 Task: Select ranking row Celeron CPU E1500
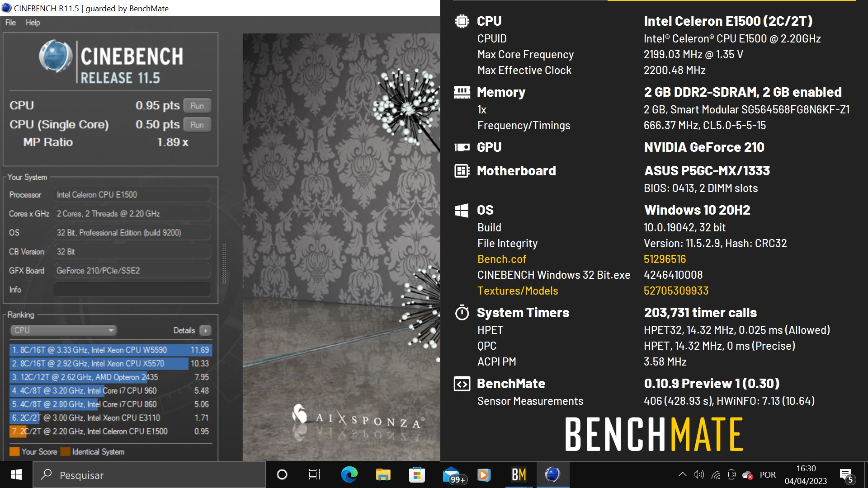110,431
